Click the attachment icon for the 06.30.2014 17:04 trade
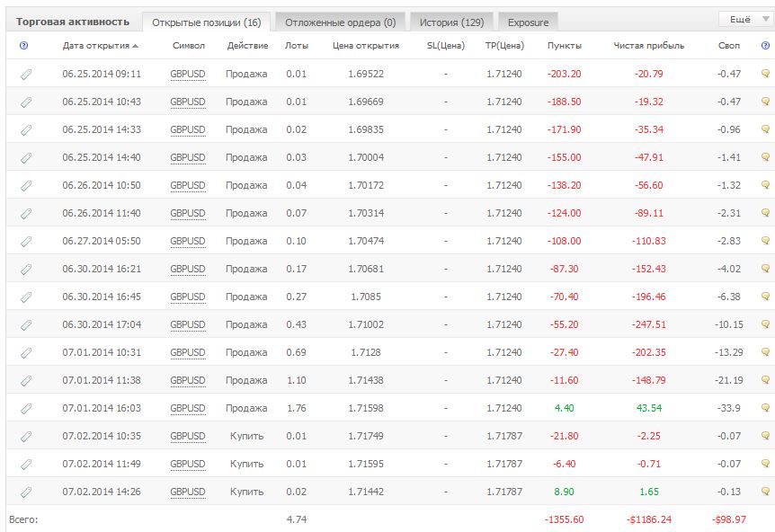Viewport: 775px width, 532px height. (26, 325)
